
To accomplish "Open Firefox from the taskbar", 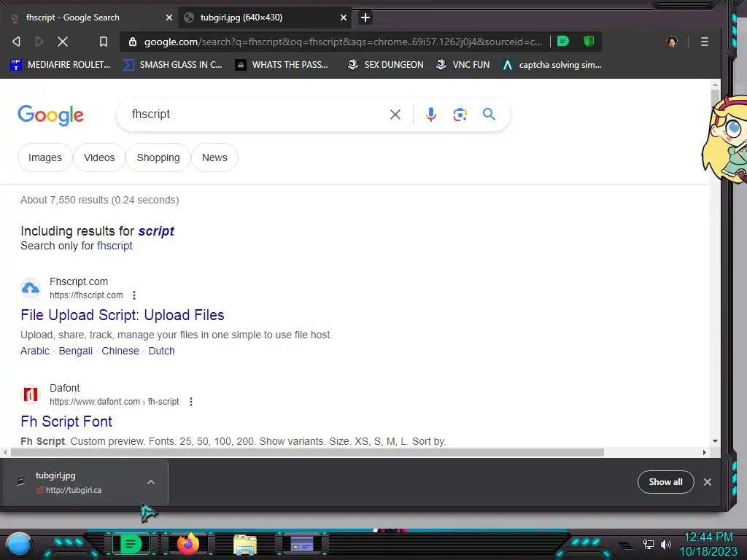I will tap(188, 544).
